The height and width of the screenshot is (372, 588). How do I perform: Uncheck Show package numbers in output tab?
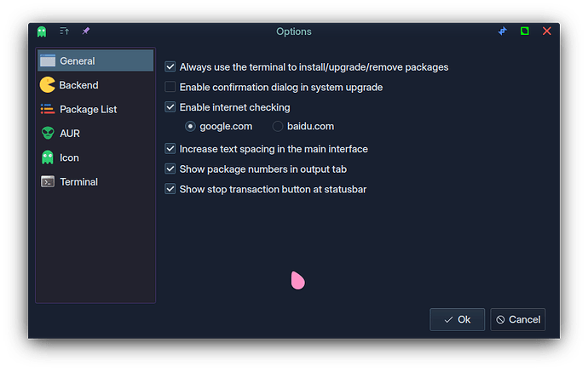tap(170, 169)
